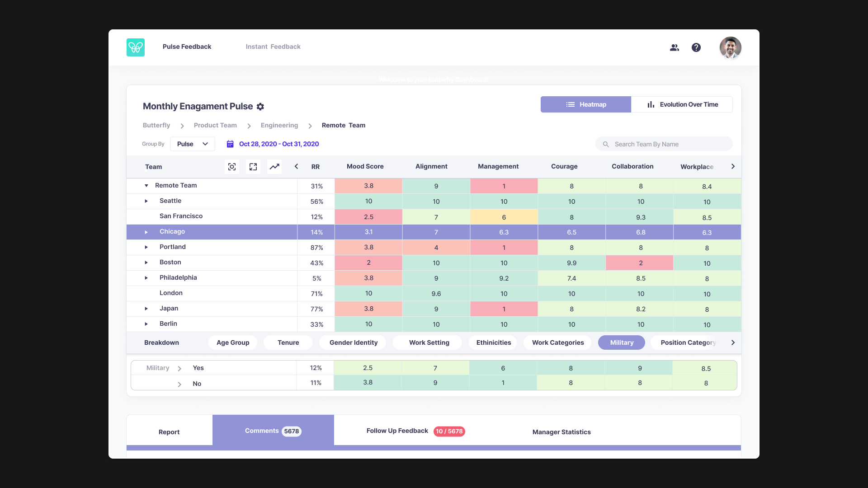The image size is (868, 488).
Task: Switch to Evolution Over Time view
Action: (x=682, y=104)
